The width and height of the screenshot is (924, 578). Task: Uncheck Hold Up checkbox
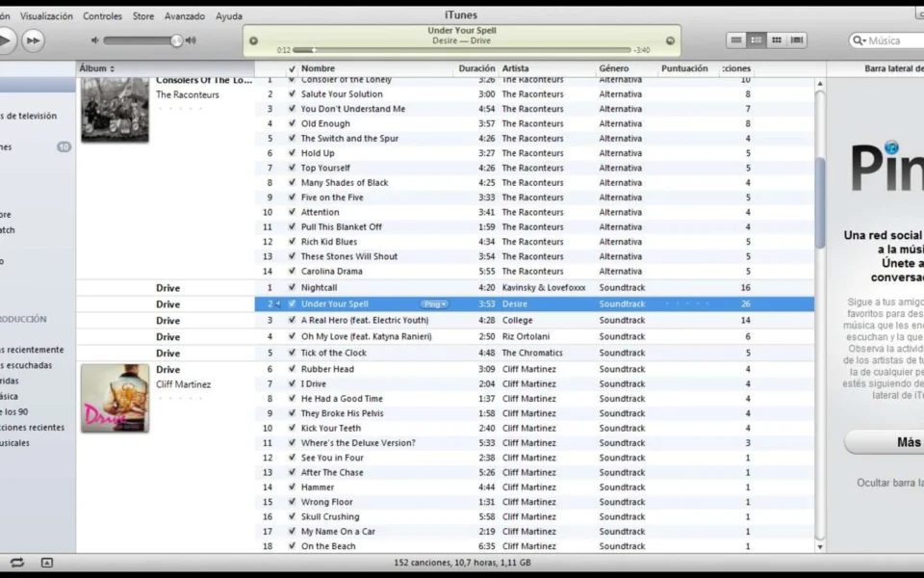[292, 153]
